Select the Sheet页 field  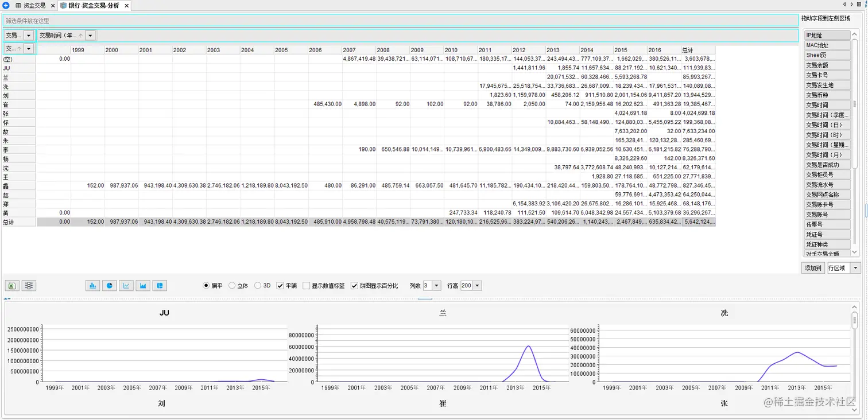tap(827, 55)
